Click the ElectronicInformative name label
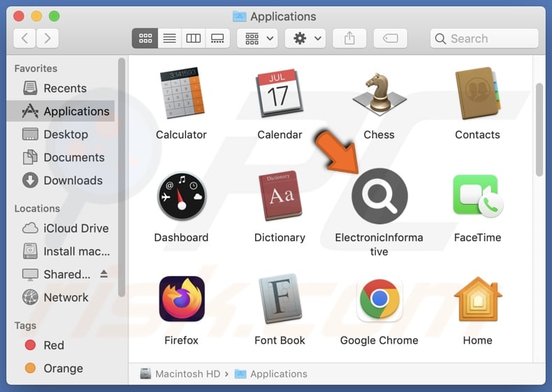The image size is (552, 392). [x=379, y=245]
